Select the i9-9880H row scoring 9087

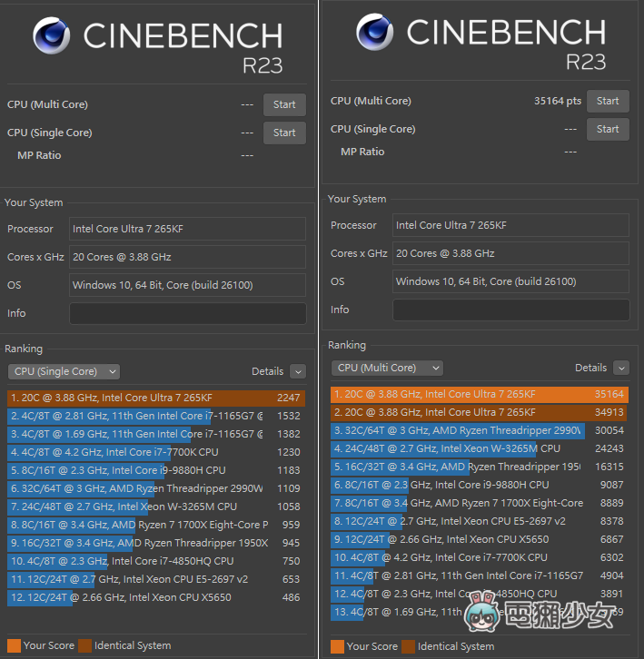480,485
